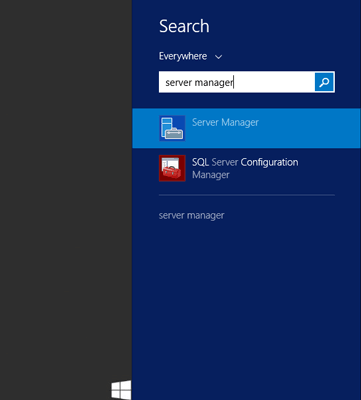Select the Server Manager result text
This screenshot has height=400, width=361.
point(225,122)
